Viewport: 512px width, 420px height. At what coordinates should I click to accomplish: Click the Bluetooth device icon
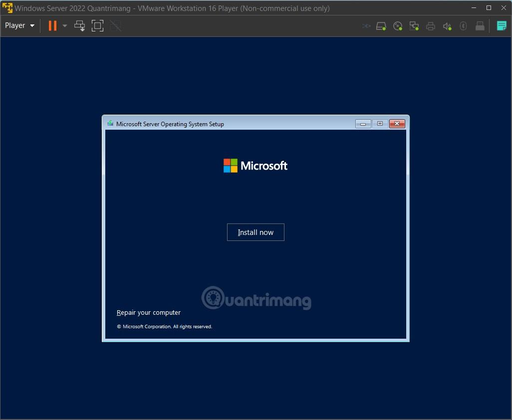463,26
